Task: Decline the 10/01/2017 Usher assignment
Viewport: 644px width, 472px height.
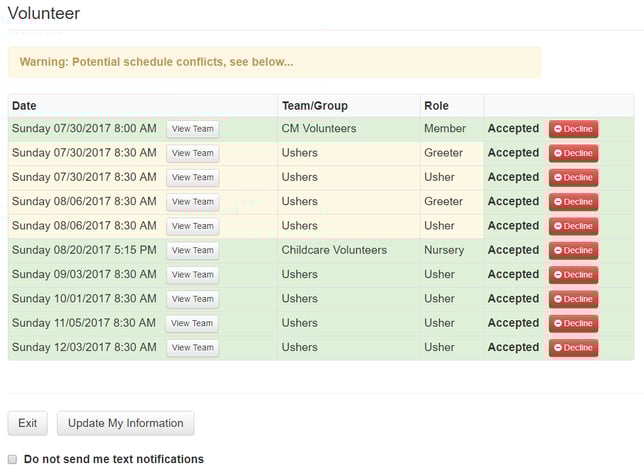Action: (573, 299)
